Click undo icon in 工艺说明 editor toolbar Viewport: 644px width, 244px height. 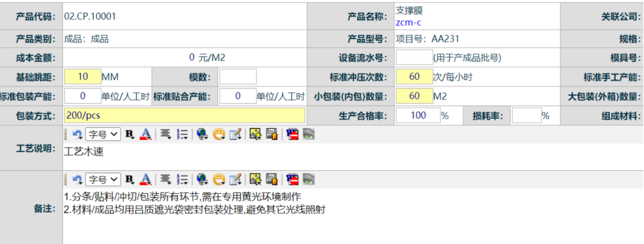tap(77, 133)
